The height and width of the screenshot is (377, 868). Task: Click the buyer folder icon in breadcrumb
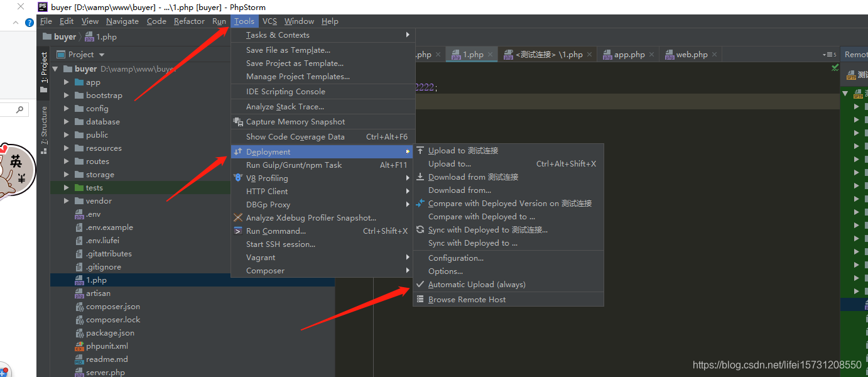tap(46, 36)
